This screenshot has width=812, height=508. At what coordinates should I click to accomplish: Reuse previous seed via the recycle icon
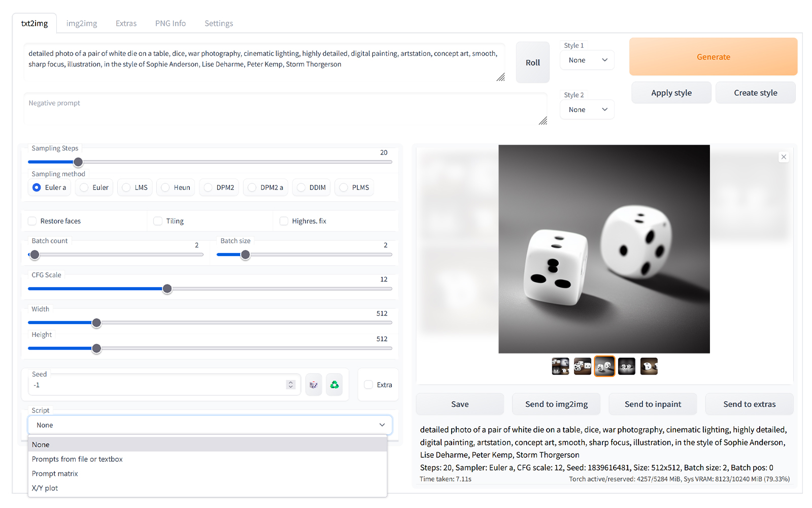[x=334, y=385]
